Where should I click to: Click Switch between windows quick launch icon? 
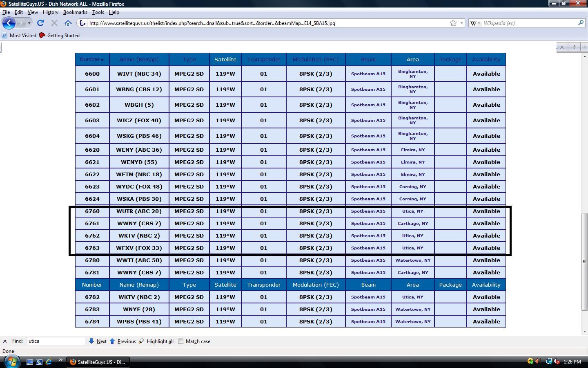tap(39, 362)
